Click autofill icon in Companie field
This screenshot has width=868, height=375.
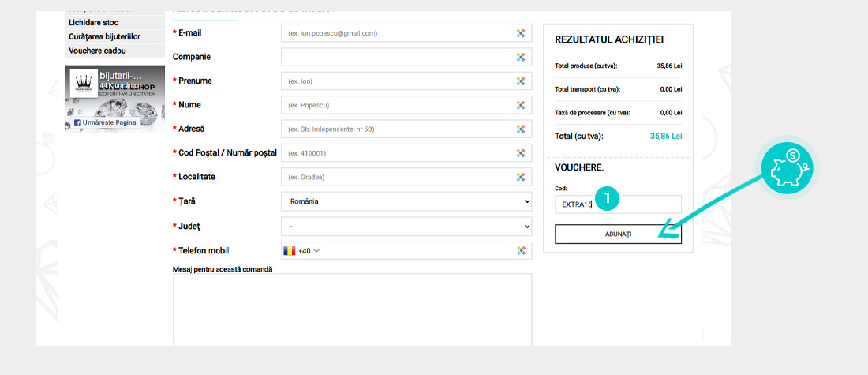click(x=521, y=57)
